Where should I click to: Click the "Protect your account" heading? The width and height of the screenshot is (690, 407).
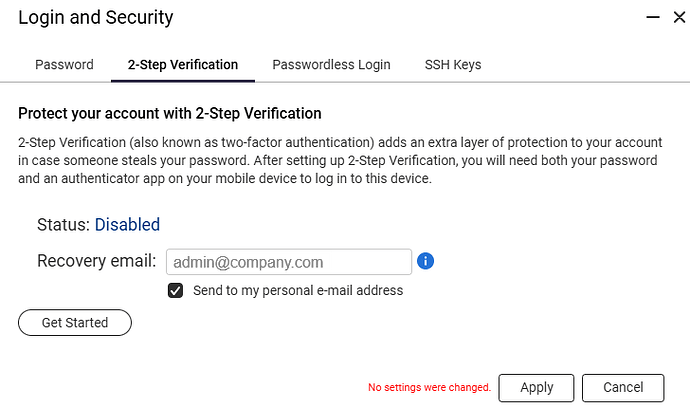[x=170, y=114]
